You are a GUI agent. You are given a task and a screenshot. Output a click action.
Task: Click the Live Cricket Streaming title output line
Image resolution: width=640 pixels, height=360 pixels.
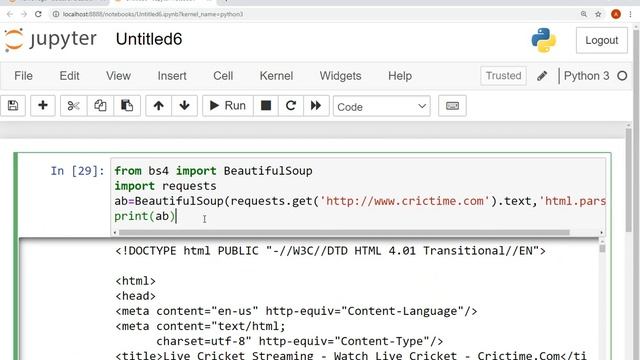[351, 355]
